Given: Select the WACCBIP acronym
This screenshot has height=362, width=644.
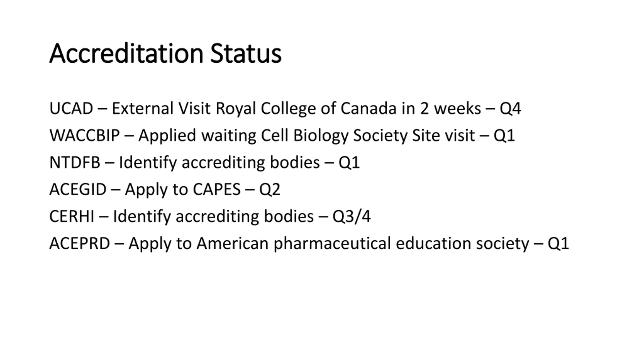Looking at the screenshot, I should click(x=85, y=135).
